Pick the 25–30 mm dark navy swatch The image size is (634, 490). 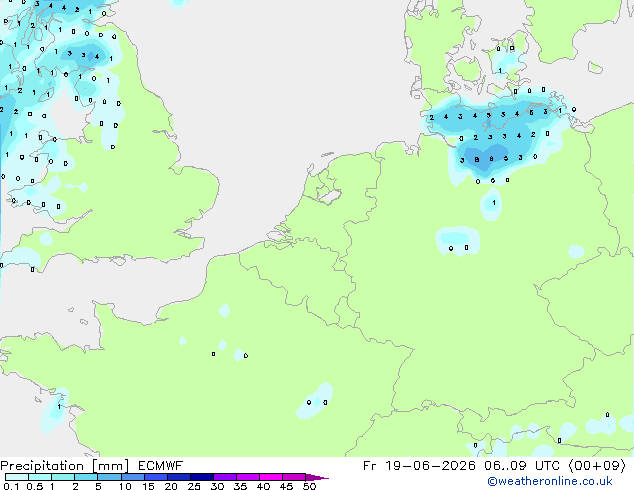pos(201,477)
